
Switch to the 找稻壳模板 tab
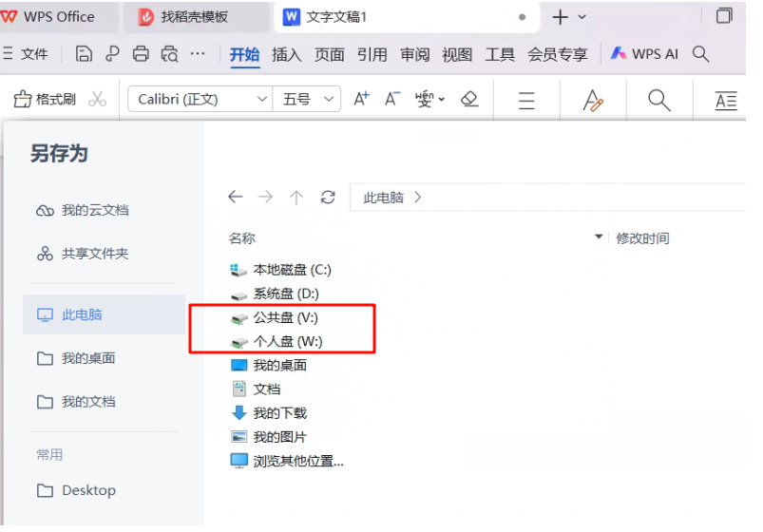[x=195, y=17]
